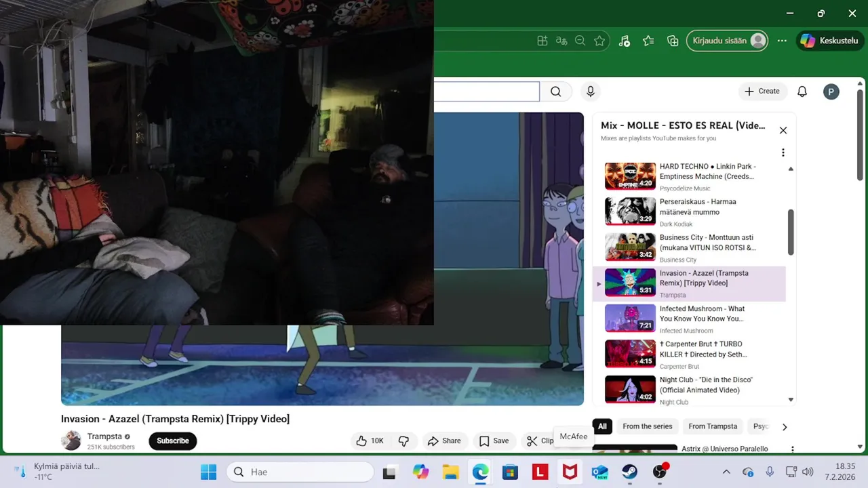
Task: Open the volume icon in system tray
Action: 807,472
